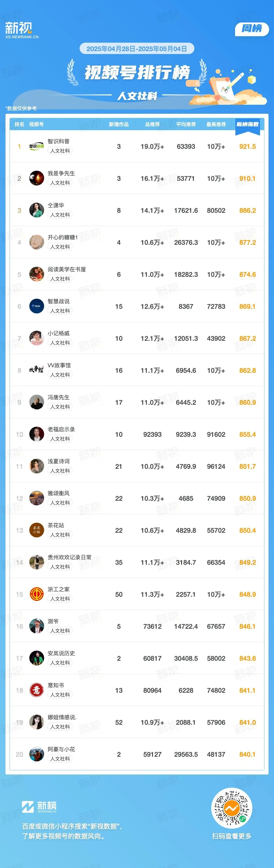Click the 智识科普 account avatar
The width and height of the screenshot is (274, 868).
click(36, 146)
